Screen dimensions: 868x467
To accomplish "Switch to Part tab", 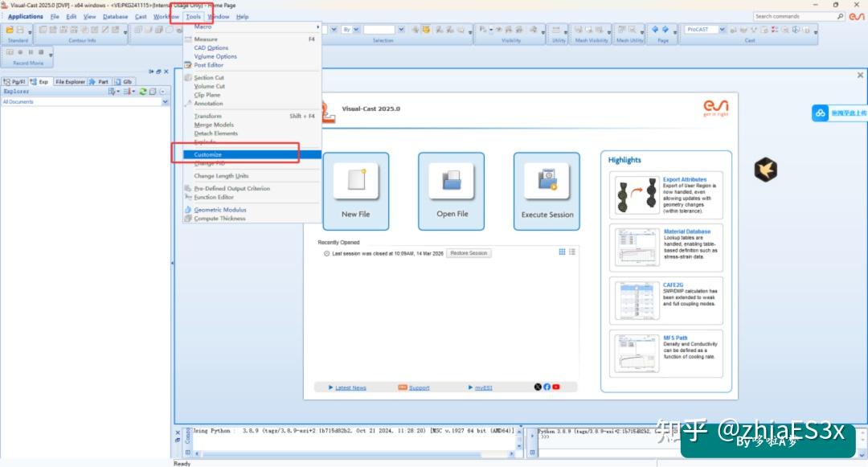I will tap(99, 81).
